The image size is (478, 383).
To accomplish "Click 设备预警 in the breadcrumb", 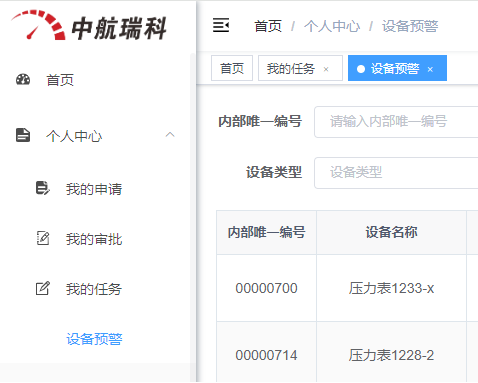I will click(410, 26).
